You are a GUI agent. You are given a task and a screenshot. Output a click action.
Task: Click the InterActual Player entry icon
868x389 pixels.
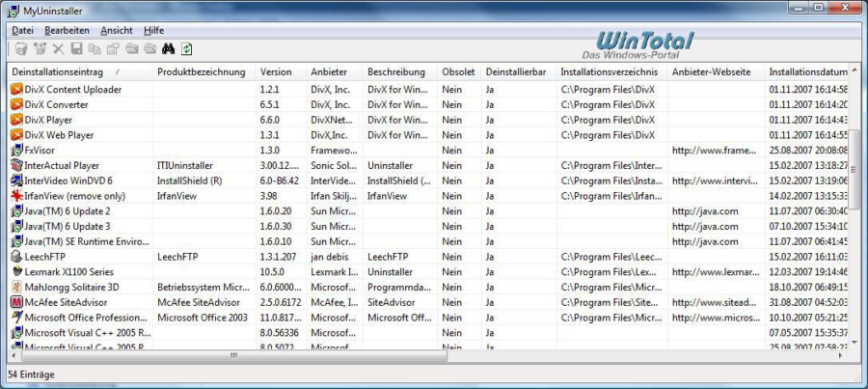click(x=16, y=165)
